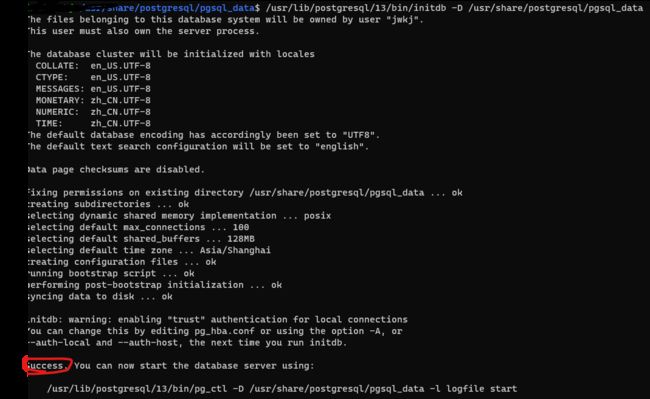Click the pg_ctl start command line
Screen dimensions: 650x399
pos(282,389)
